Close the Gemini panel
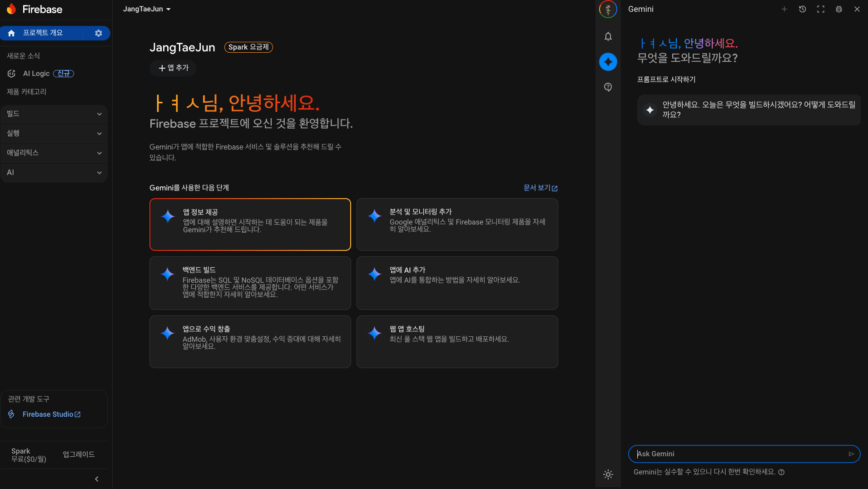Image resolution: width=868 pixels, height=489 pixels. point(857,9)
